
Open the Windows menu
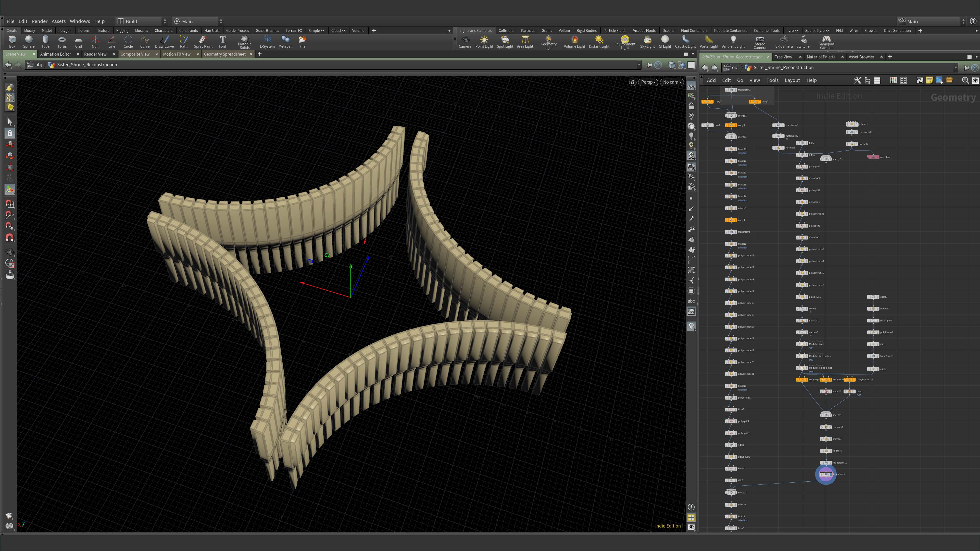pos(80,21)
